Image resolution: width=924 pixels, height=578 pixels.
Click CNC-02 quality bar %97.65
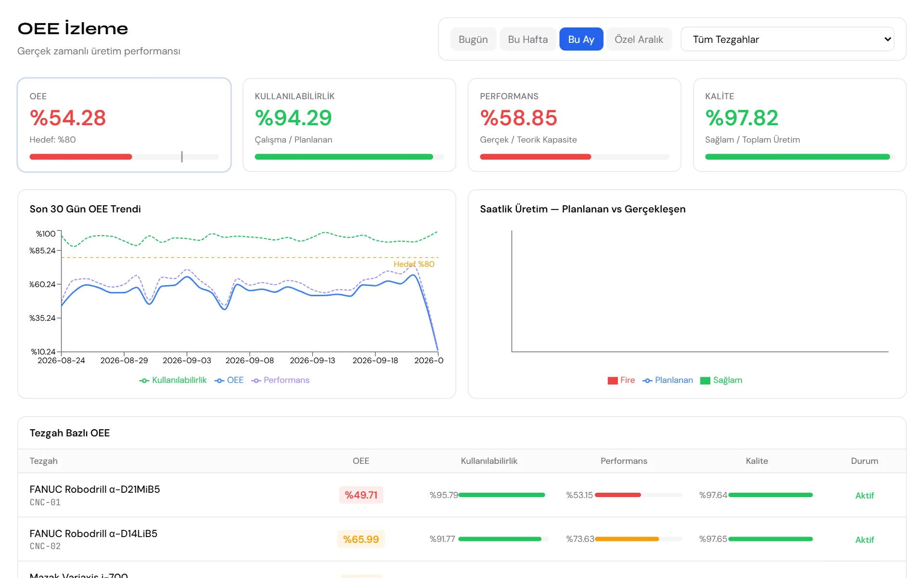pos(771,539)
